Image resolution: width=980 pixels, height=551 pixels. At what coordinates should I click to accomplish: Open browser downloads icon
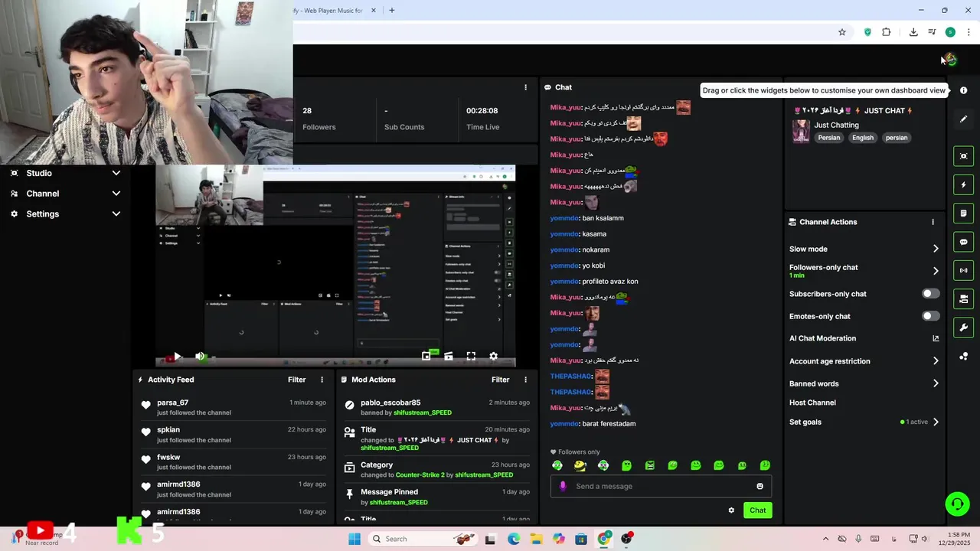[x=913, y=32]
